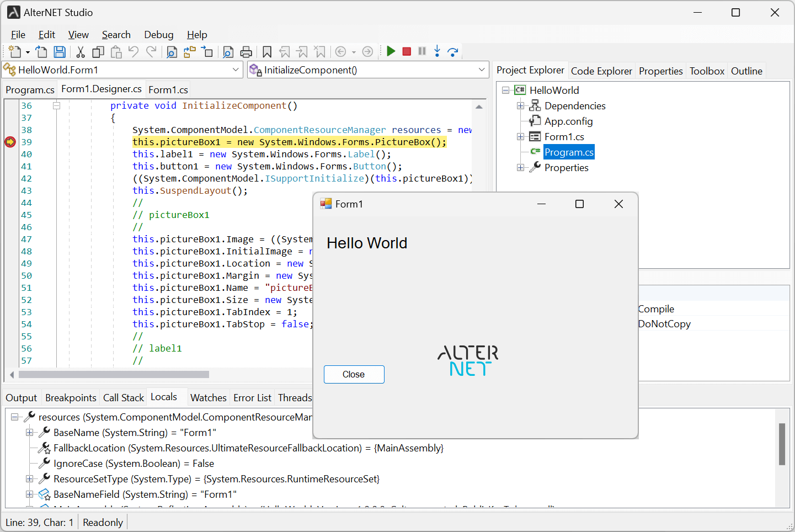Viewport: 795px width, 532px height.
Task: Click the Clear all bookmarks icon
Action: pos(320,52)
